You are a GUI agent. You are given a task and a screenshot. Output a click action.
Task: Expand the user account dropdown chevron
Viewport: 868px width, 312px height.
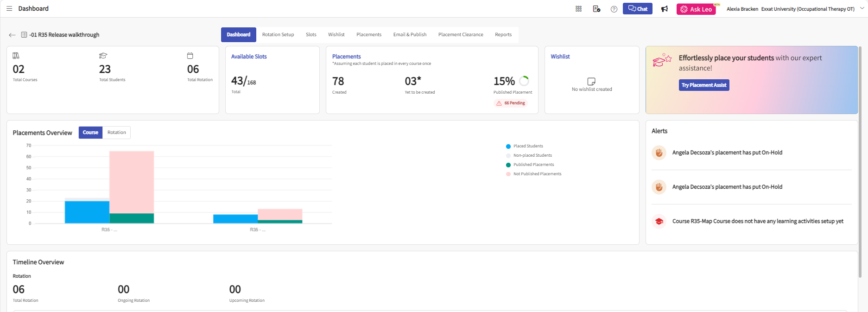coord(862,8)
